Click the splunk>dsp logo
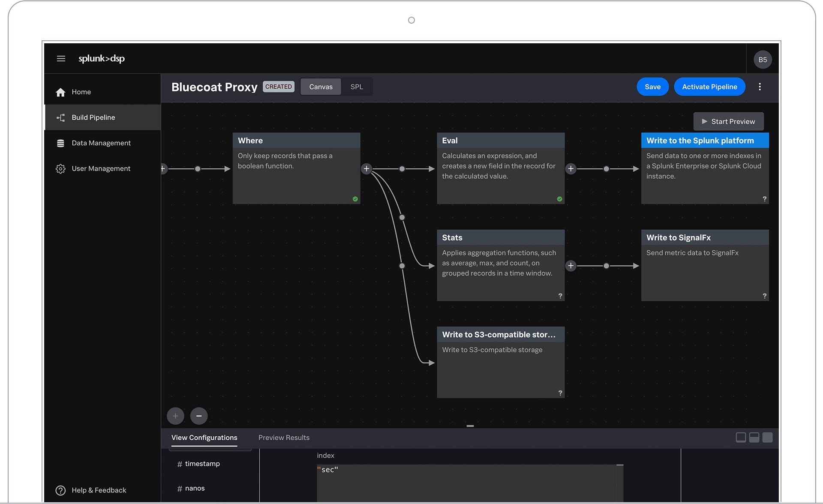Viewport: 823px width, 504px height. pyautogui.click(x=102, y=59)
